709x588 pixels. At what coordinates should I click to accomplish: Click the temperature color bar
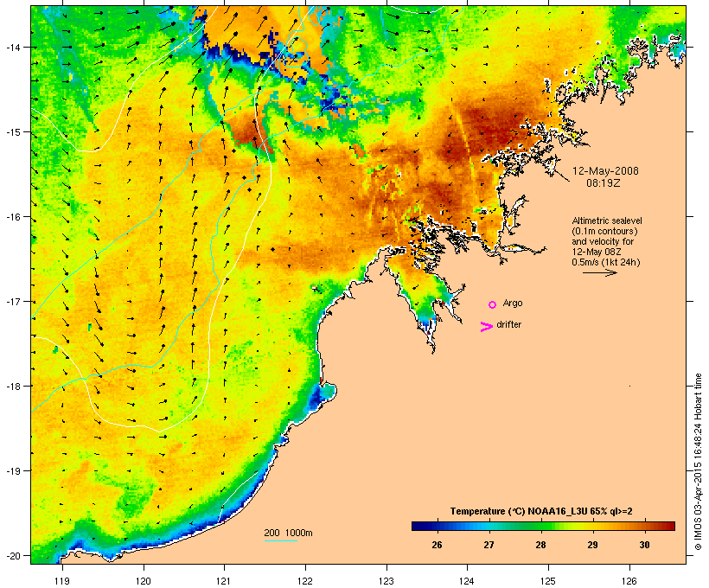(x=543, y=526)
